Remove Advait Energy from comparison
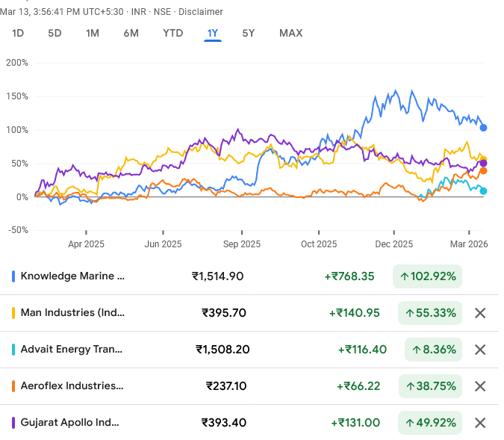The image size is (504, 440). 480,350
